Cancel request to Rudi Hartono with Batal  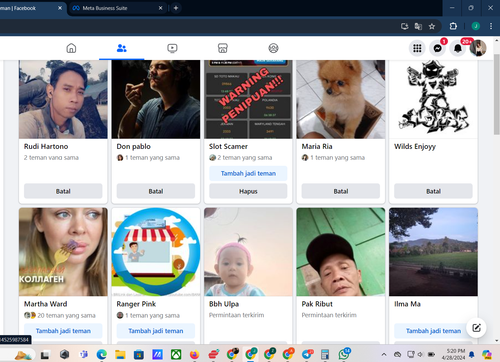[63, 191]
